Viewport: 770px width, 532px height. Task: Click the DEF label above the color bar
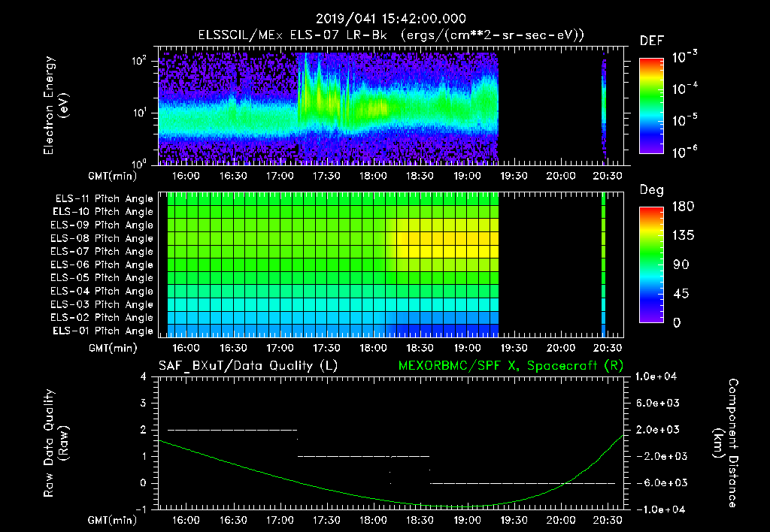652,41
